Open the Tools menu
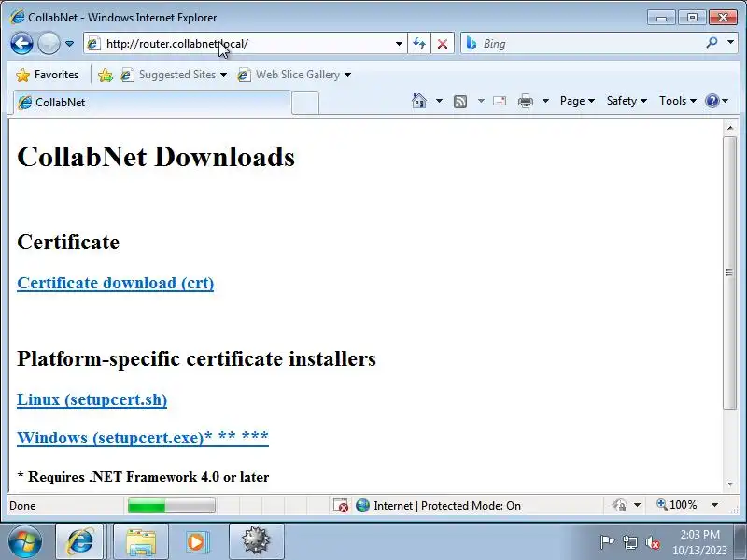The image size is (747, 560). coord(678,101)
